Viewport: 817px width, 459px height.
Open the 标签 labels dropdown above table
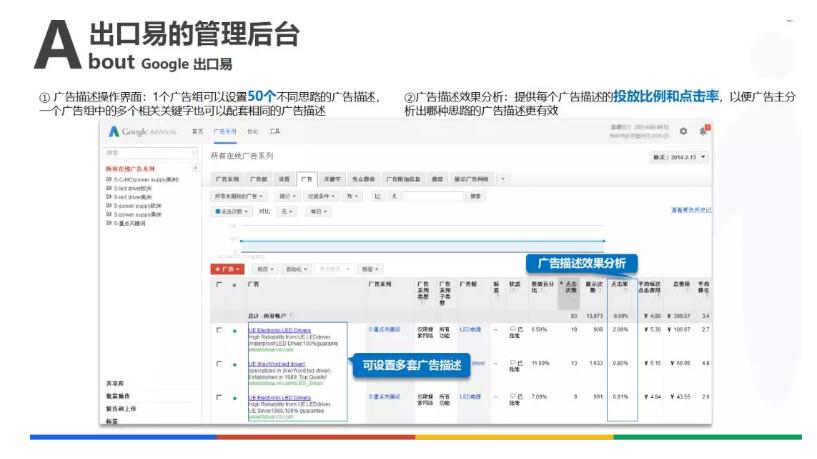[x=370, y=269]
